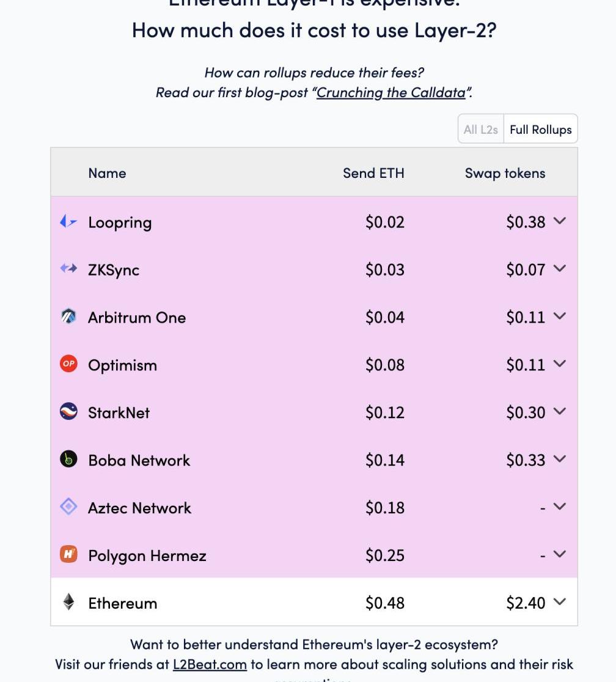Open the Crunching the Calldata blog post
The height and width of the screenshot is (682, 616).
point(391,93)
